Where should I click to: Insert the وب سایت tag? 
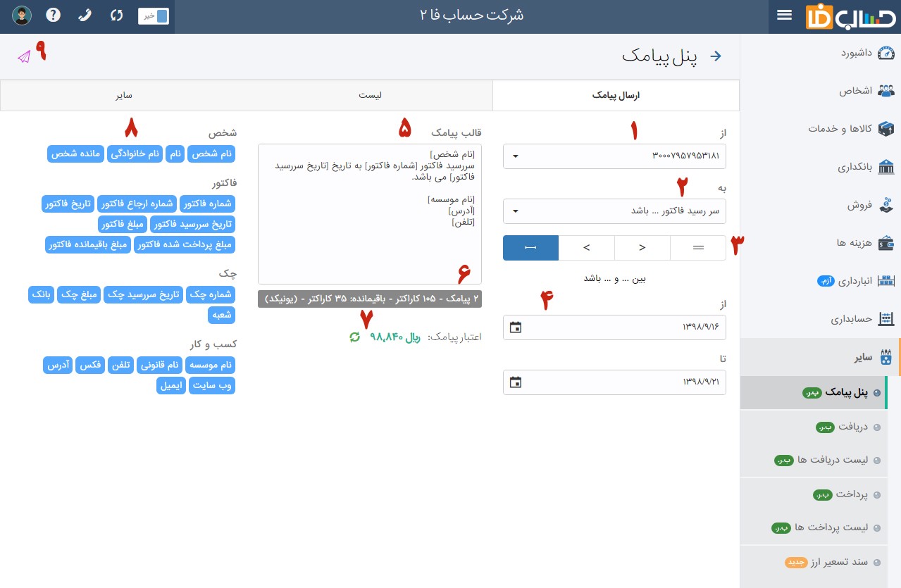click(x=212, y=385)
